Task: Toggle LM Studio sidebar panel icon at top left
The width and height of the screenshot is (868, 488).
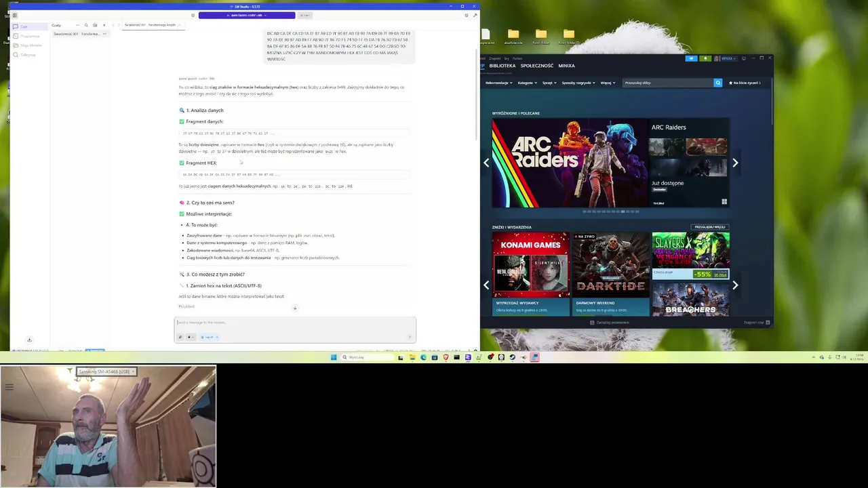Action: pos(14,15)
